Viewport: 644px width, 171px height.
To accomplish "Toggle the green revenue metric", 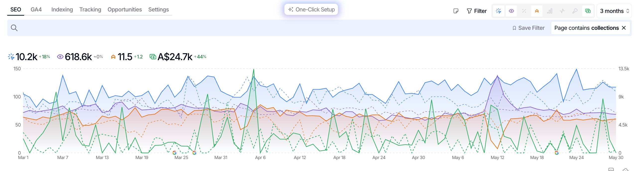I will pos(588,11).
